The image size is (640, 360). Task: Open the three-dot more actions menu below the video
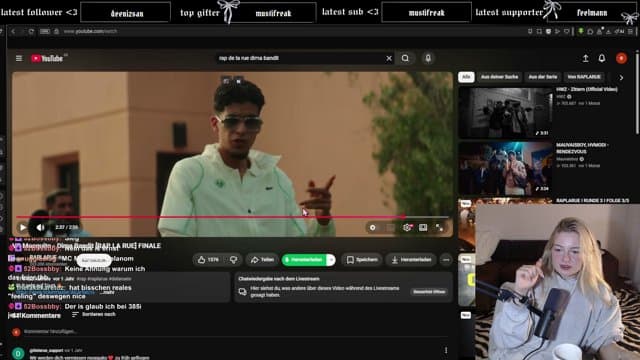point(446,260)
